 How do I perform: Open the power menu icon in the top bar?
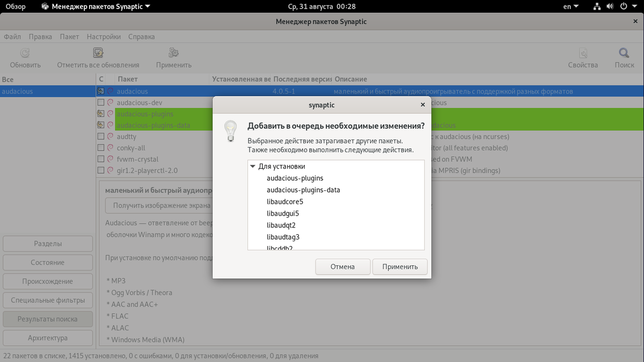pos(624,6)
